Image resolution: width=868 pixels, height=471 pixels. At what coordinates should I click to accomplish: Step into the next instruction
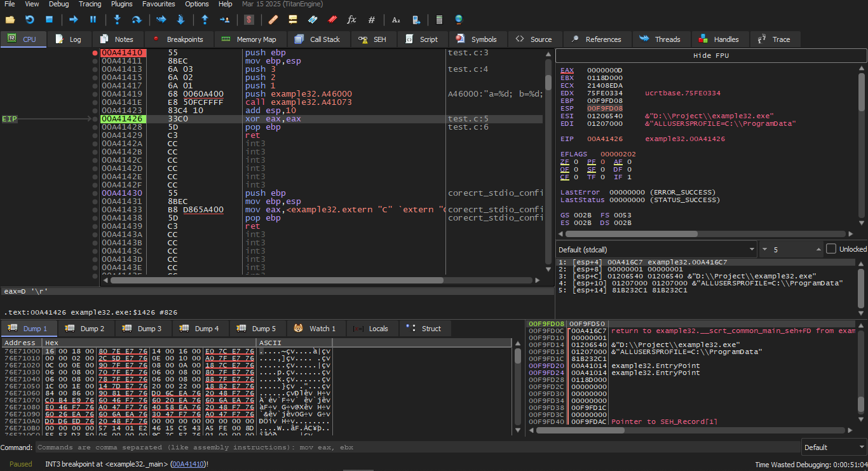click(117, 20)
